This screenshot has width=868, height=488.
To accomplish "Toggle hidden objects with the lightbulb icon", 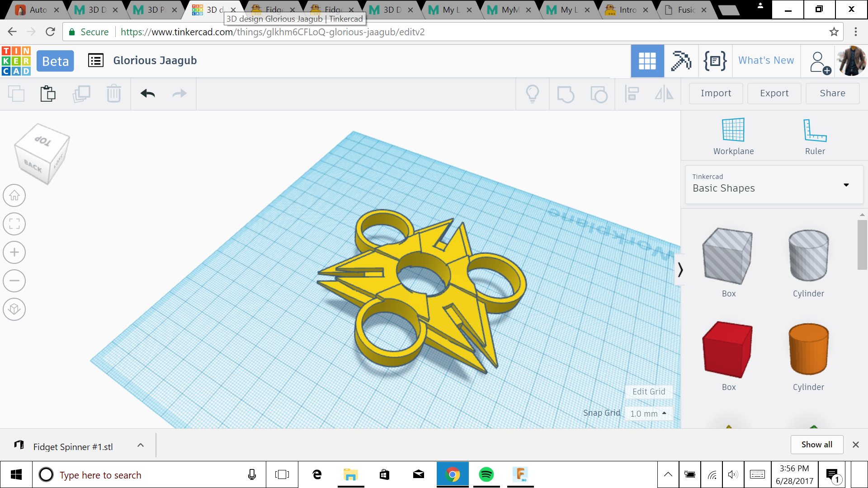I will click(x=533, y=94).
